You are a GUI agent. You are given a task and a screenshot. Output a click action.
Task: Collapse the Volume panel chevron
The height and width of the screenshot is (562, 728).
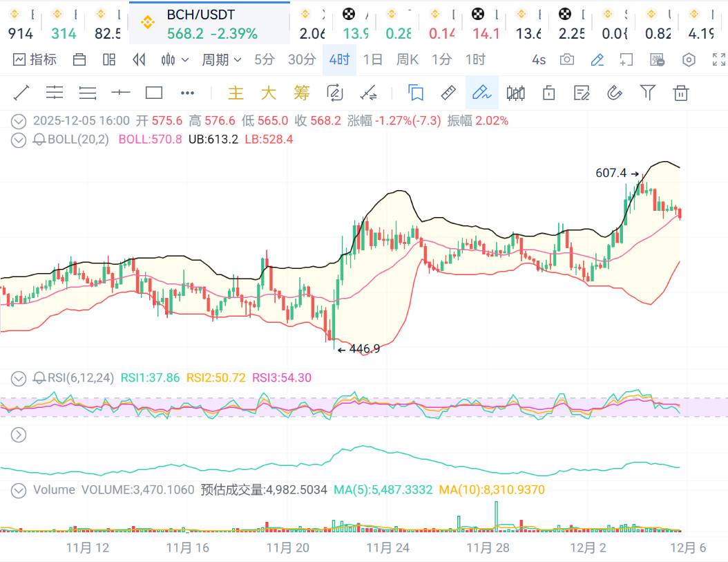coord(19,490)
